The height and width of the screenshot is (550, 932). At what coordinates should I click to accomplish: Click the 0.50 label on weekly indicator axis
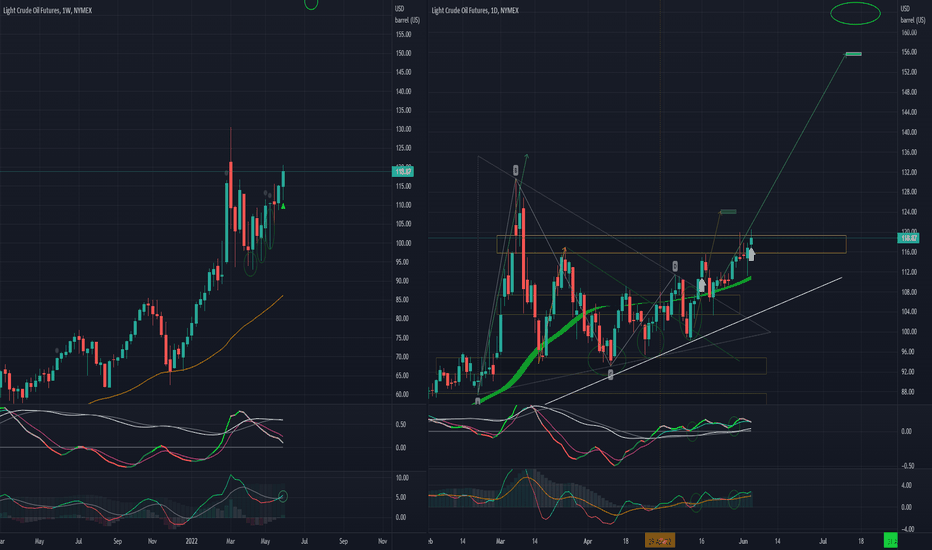coord(401,425)
